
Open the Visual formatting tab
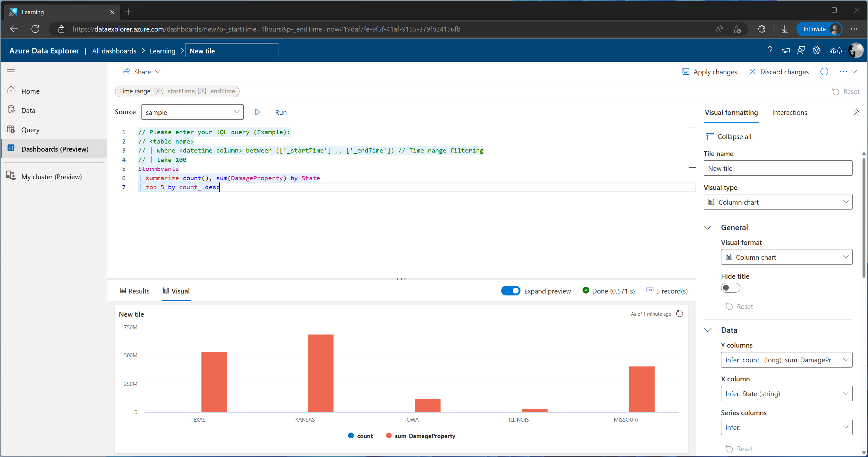pos(731,112)
